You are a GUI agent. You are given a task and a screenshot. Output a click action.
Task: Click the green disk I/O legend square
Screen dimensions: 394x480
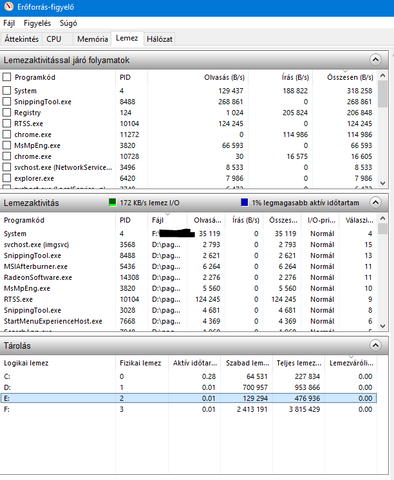point(113,202)
